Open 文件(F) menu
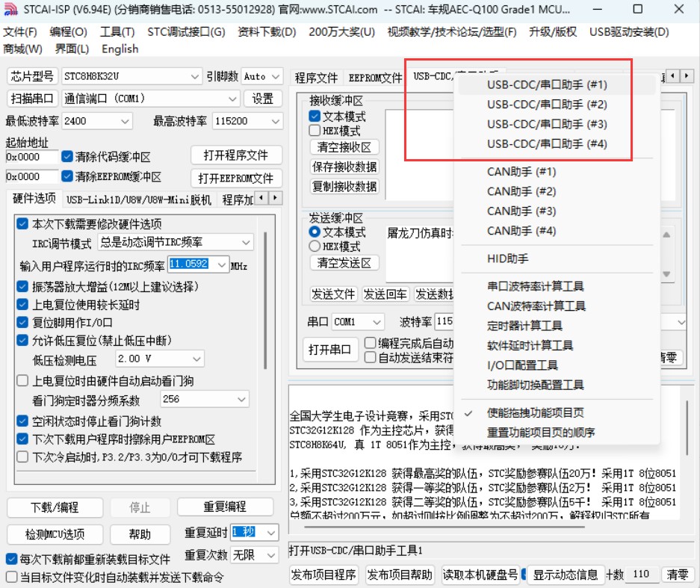The width and height of the screenshot is (700, 588). coord(20,32)
